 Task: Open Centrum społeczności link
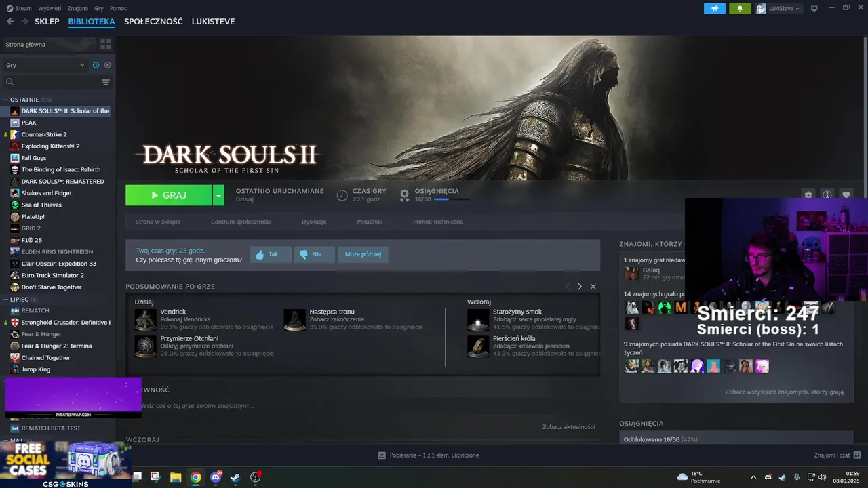241,222
